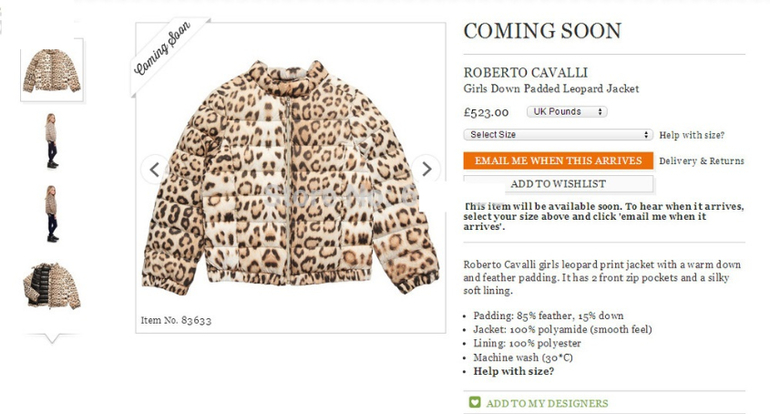Open the Delivery & Returns link
Screen dimensions: 770x414
click(x=701, y=161)
